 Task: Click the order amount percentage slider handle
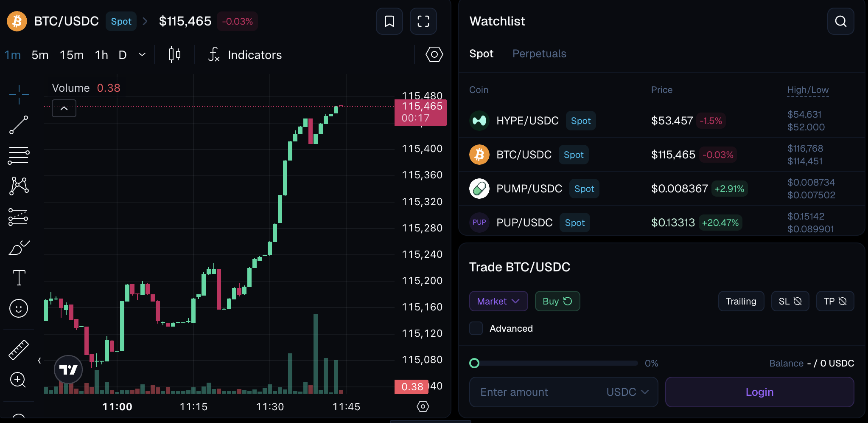[474, 363]
